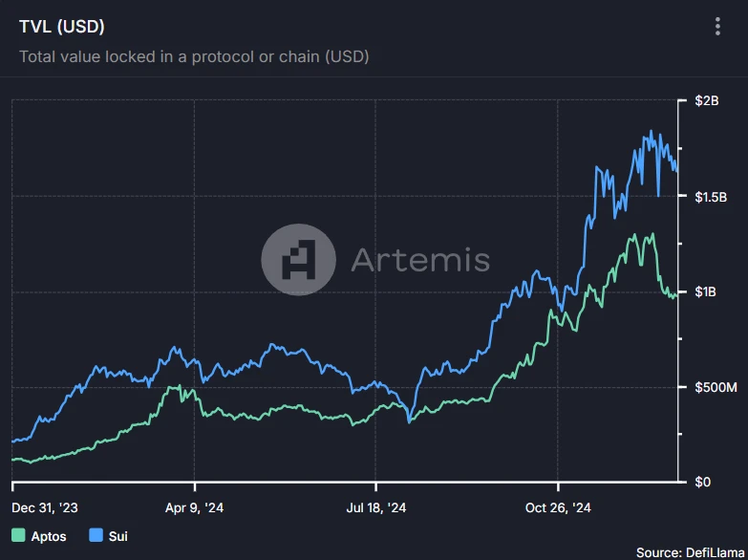Click the chart subtitle about total value locked
Image resolution: width=748 pixels, height=560 pixels.
194,56
